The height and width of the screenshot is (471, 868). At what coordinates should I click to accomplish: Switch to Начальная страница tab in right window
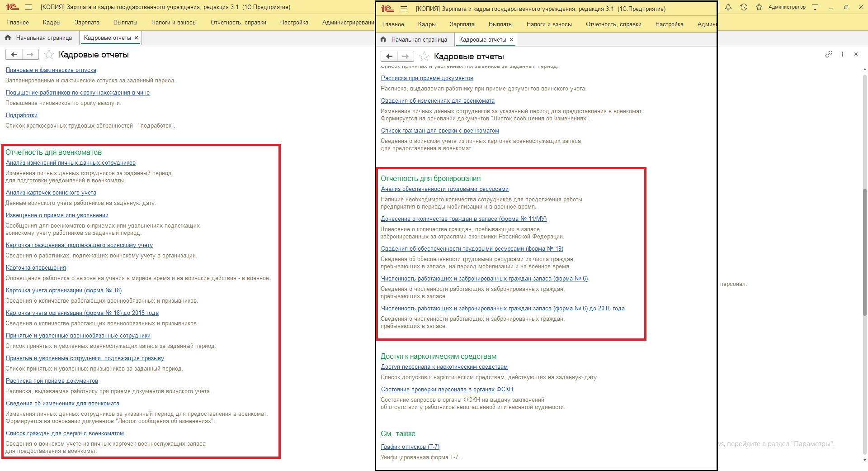tap(419, 40)
